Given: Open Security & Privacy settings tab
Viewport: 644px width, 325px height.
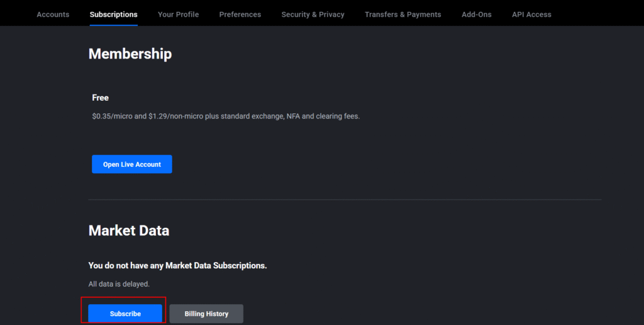Looking at the screenshot, I should pos(313,14).
